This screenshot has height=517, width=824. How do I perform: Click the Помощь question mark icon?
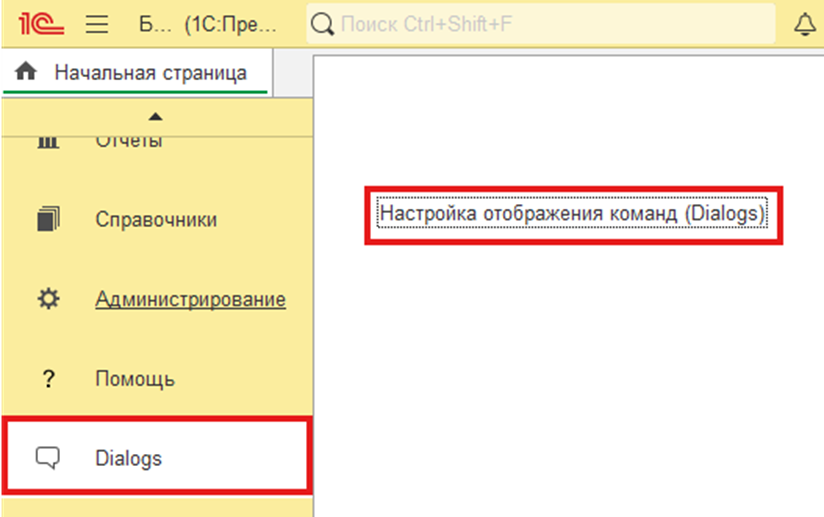(47, 379)
